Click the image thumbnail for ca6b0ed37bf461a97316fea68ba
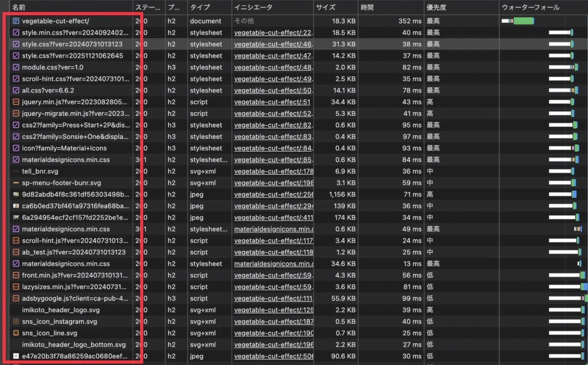The width and height of the screenshot is (588, 365). (x=16, y=206)
